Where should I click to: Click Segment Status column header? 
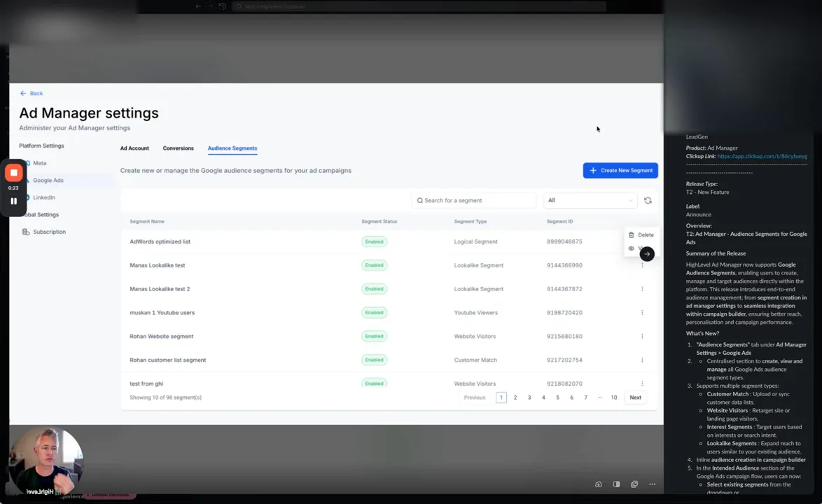[x=379, y=222]
